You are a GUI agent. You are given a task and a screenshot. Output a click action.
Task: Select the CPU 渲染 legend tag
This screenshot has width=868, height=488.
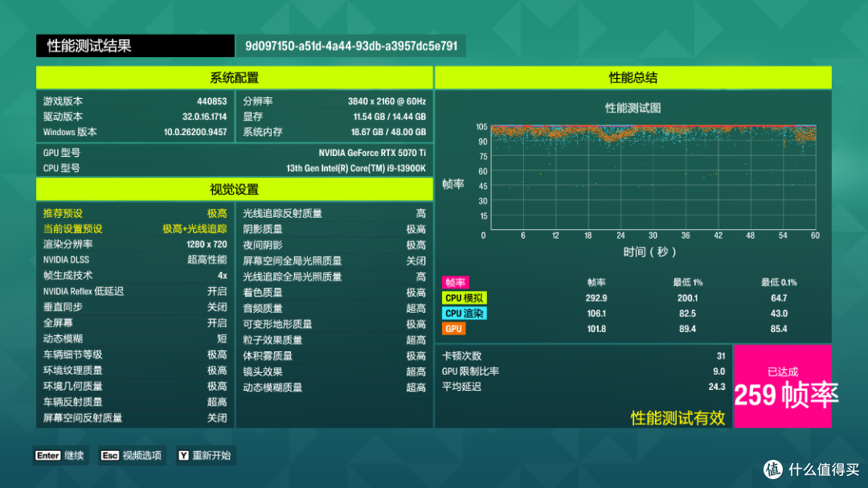tap(464, 314)
